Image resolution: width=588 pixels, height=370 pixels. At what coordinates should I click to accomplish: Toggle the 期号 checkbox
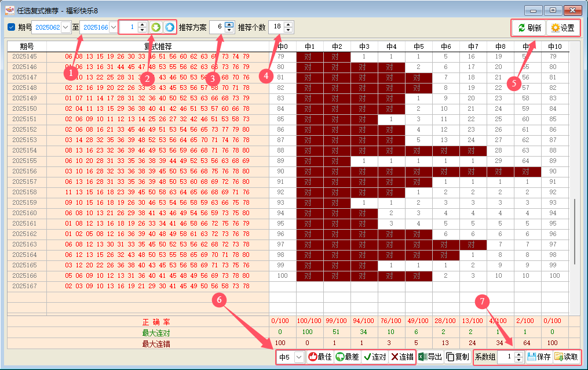click(x=12, y=27)
